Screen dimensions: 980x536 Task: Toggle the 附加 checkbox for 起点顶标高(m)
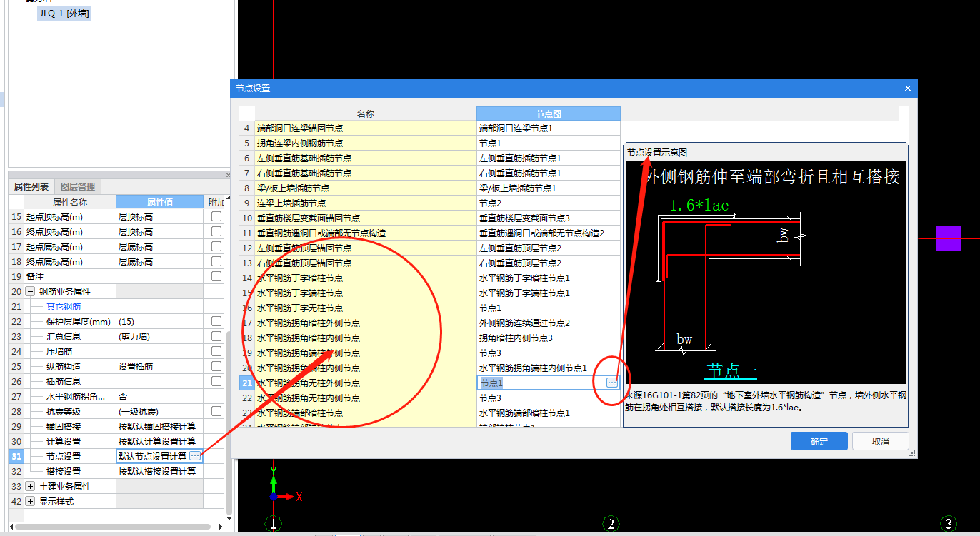216,216
